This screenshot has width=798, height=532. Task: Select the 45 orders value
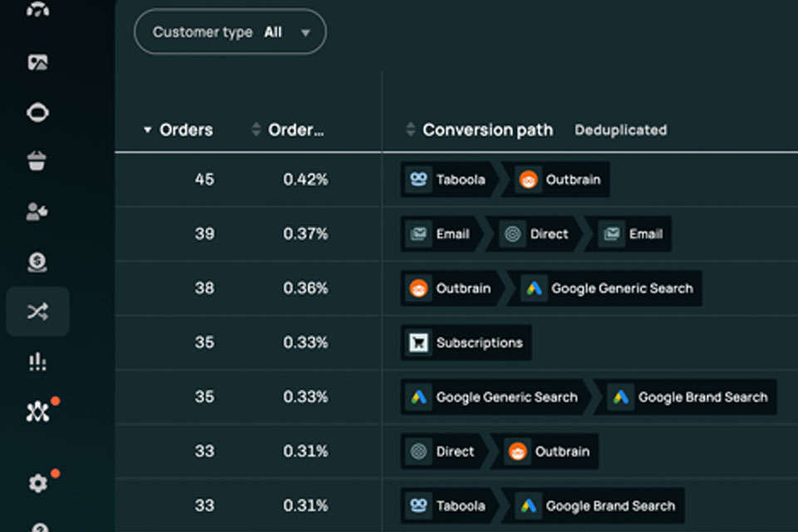(204, 180)
